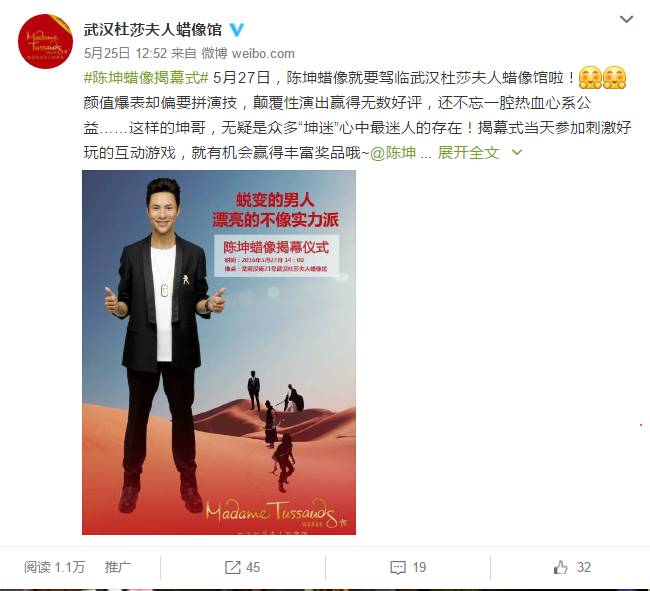
Task: Expand full text with 展开全文
Action: tap(468, 153)
